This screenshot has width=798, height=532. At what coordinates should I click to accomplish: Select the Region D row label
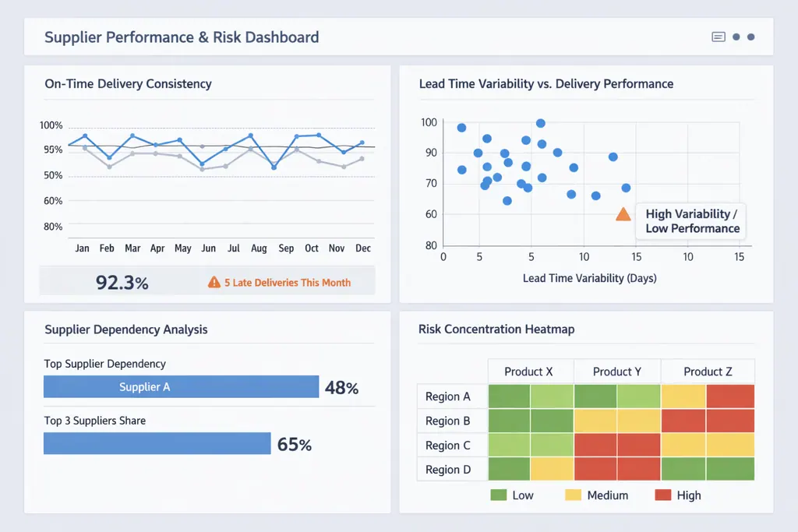(x=448, y=470)
